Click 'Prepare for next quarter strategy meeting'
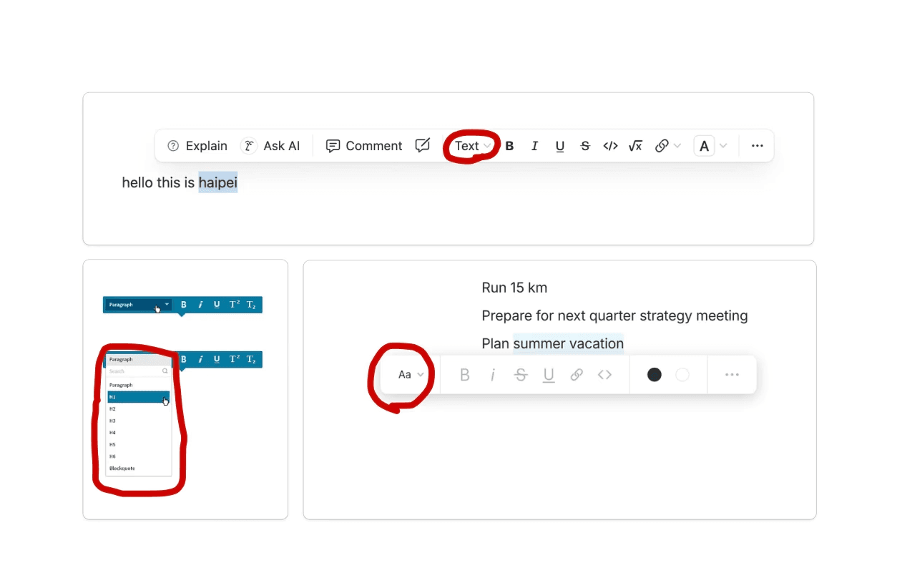The image size is (897, 588). (614, 316)
